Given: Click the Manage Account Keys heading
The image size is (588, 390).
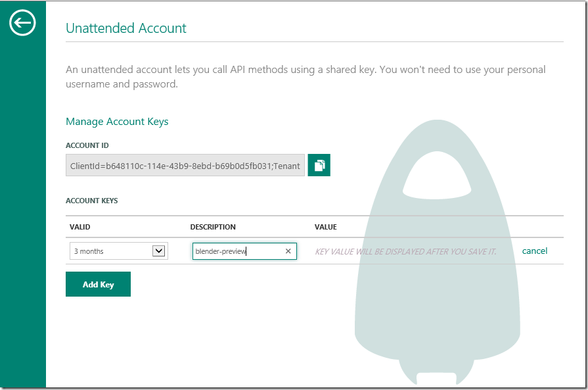Looking at the screenshot, I should 117,122.
